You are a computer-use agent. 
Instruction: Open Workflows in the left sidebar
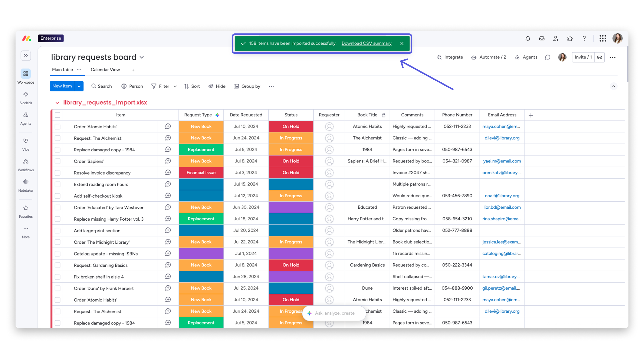[26, 165]
